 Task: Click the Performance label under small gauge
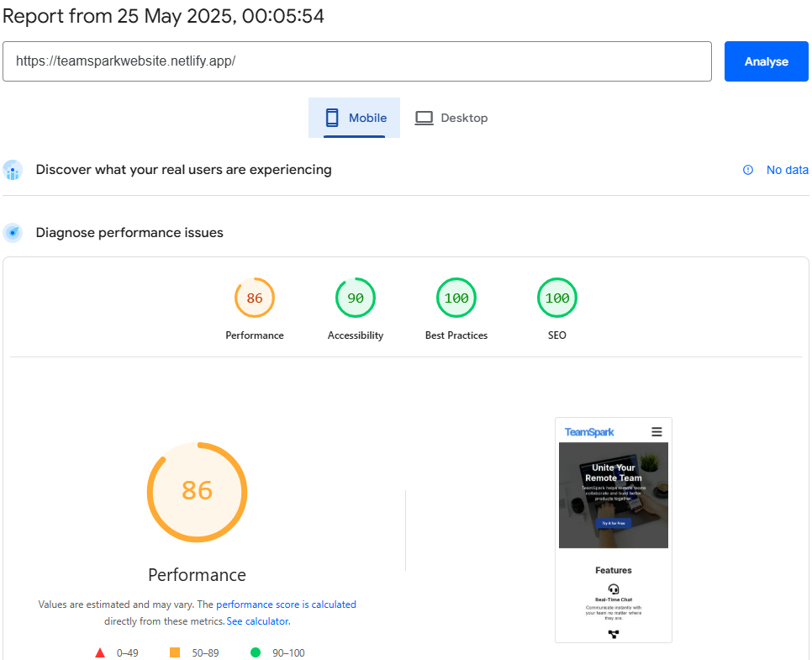click(x=254, y=335)
